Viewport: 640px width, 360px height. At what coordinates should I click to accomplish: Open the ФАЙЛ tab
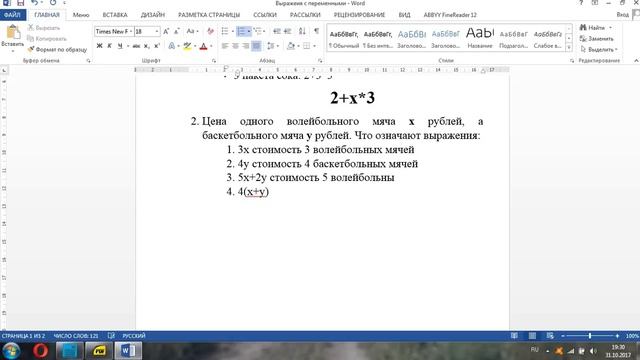[x=13, y=15]
